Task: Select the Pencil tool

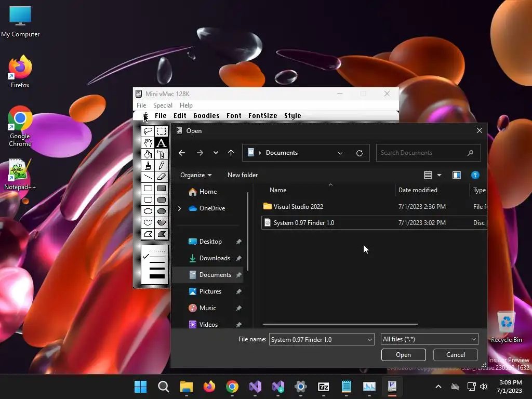Action: coord(162,166)
